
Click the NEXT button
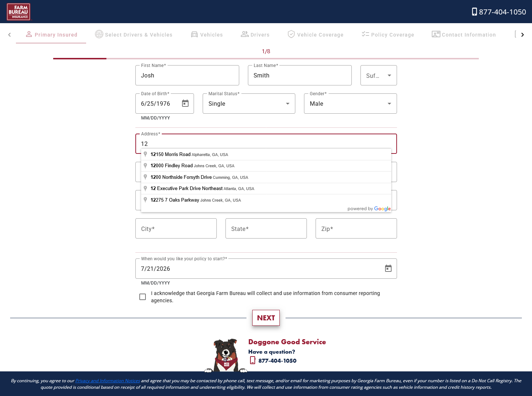pyautogui.click(x=266, y=318)
